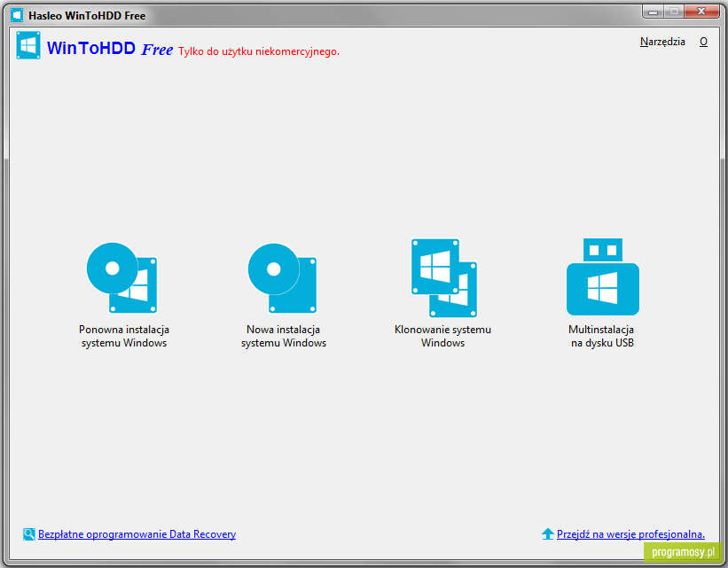This screenshot has height=568, width=728.
Task: Click the Multi-installation USB drive icon
Action: (x=603, y=277)
